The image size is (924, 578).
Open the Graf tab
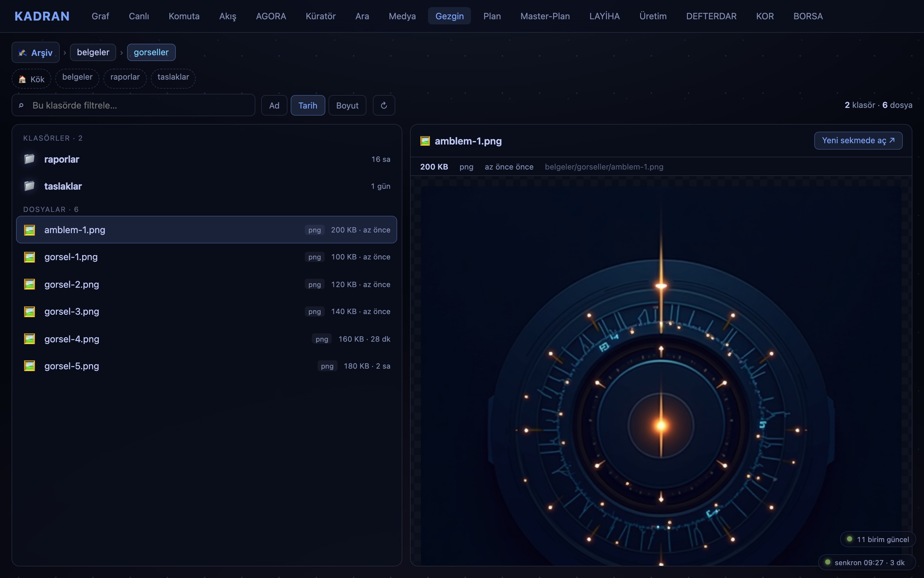click(100, 16)
